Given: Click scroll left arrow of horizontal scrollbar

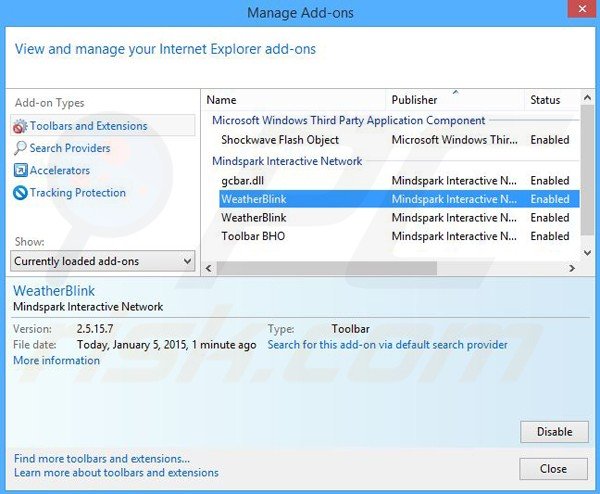Looking at the screenshot, I should [209, 268].
